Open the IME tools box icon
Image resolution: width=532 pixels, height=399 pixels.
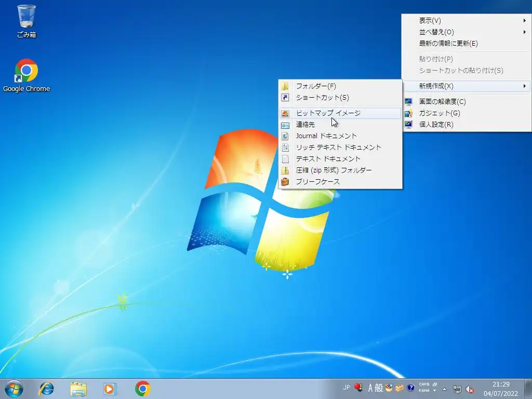pos(400,388)
